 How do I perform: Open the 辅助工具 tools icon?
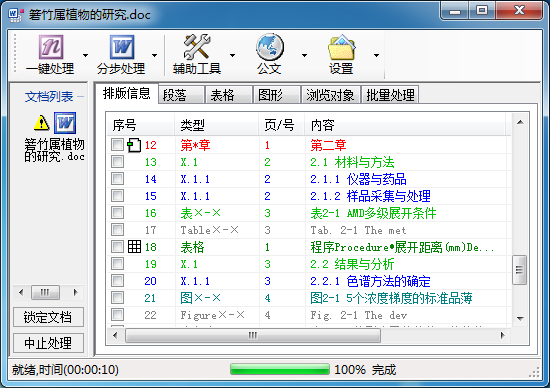point(197,47)
